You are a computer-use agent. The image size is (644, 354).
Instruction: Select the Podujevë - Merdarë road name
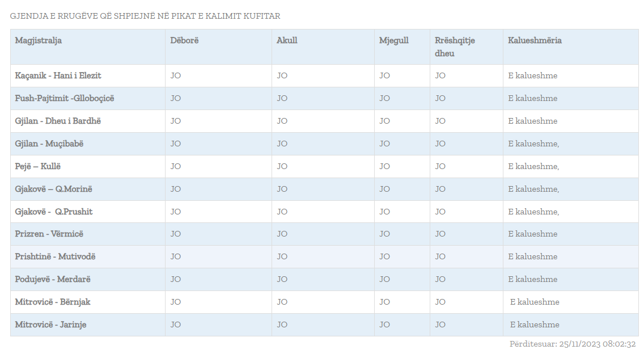(x=53, y=279)
